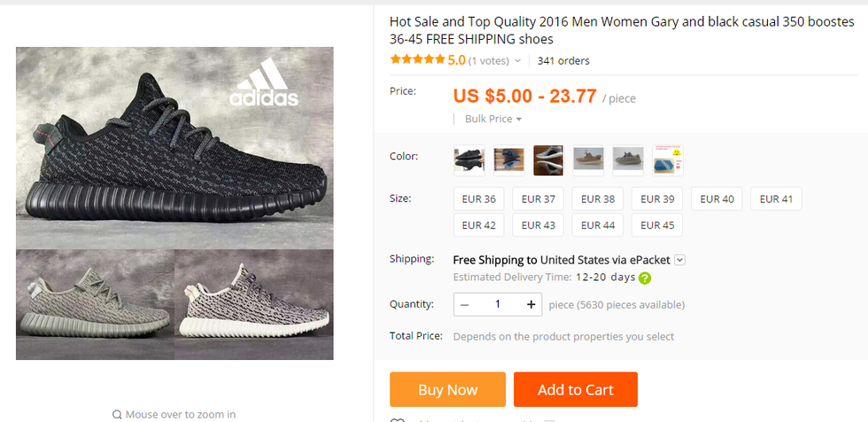Click the magnifier zoom icon below image
The height and width of the screenshot is (422, 868).
(x=117, y=414)
